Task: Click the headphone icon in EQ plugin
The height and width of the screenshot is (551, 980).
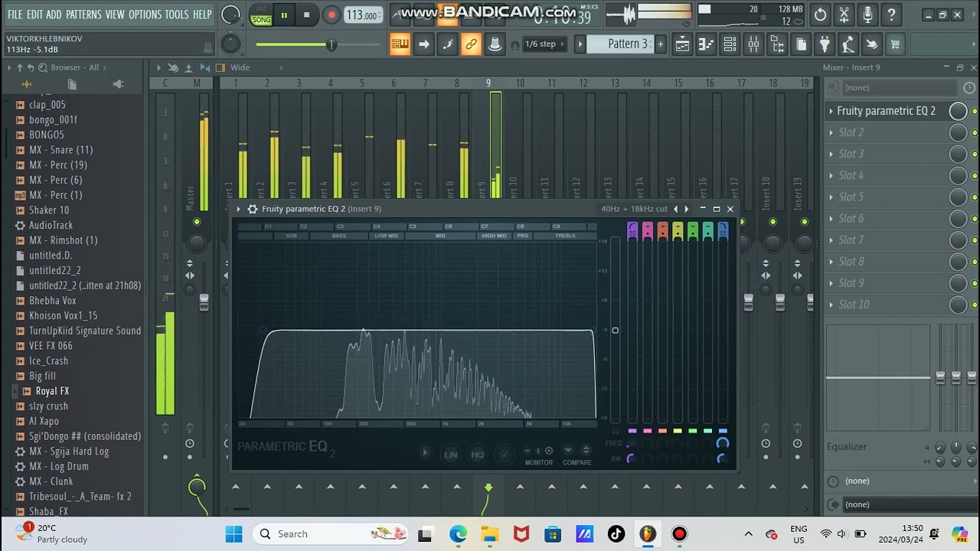Action: tap(615, 432)
